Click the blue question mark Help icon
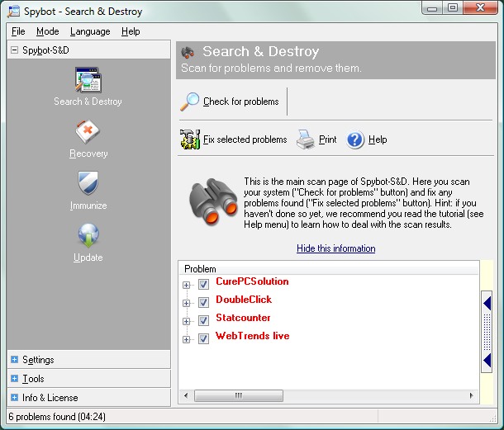 (355, 139)
